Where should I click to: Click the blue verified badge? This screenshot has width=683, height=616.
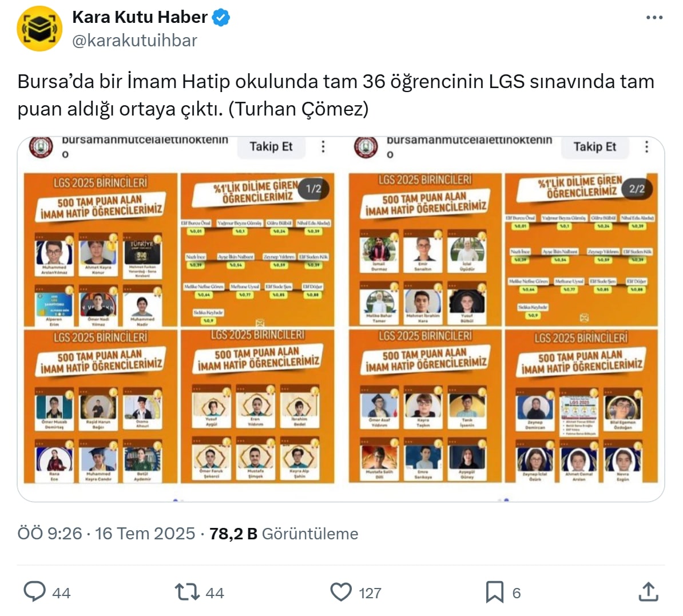(x=221, y=17)
